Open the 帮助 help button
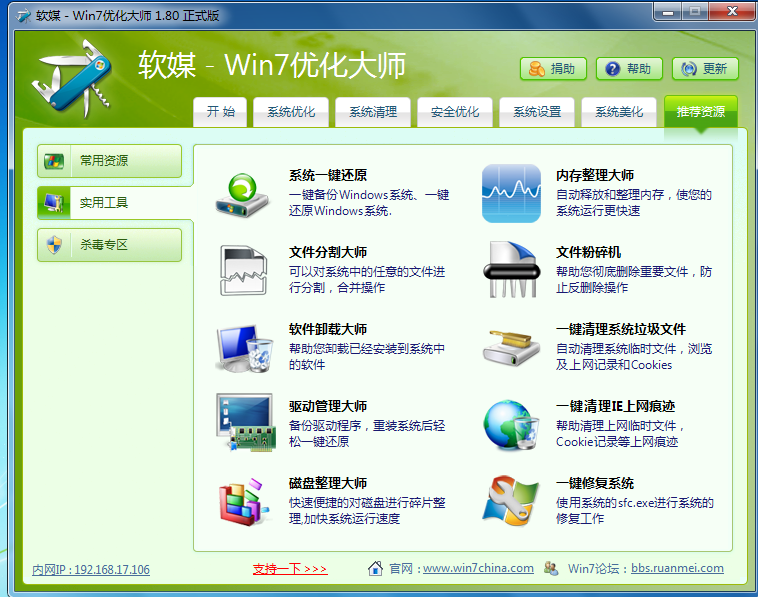The width and height of the screenshot is (758, 597). [x=629, y=69]
